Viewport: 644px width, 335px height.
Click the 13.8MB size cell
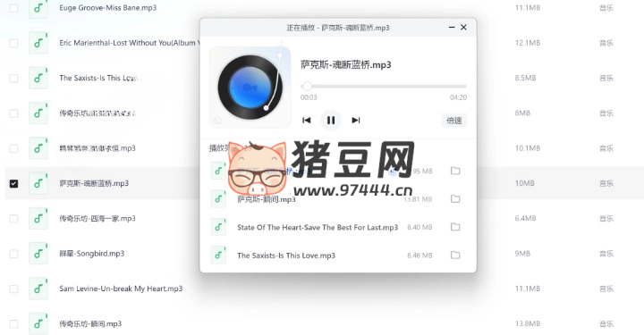(528, 324)
